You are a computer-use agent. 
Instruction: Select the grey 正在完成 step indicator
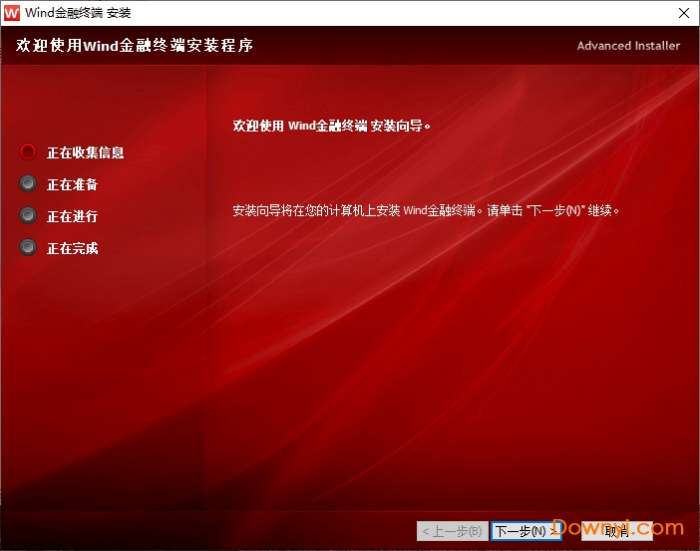pyautogui.click(x=28, y=247)
